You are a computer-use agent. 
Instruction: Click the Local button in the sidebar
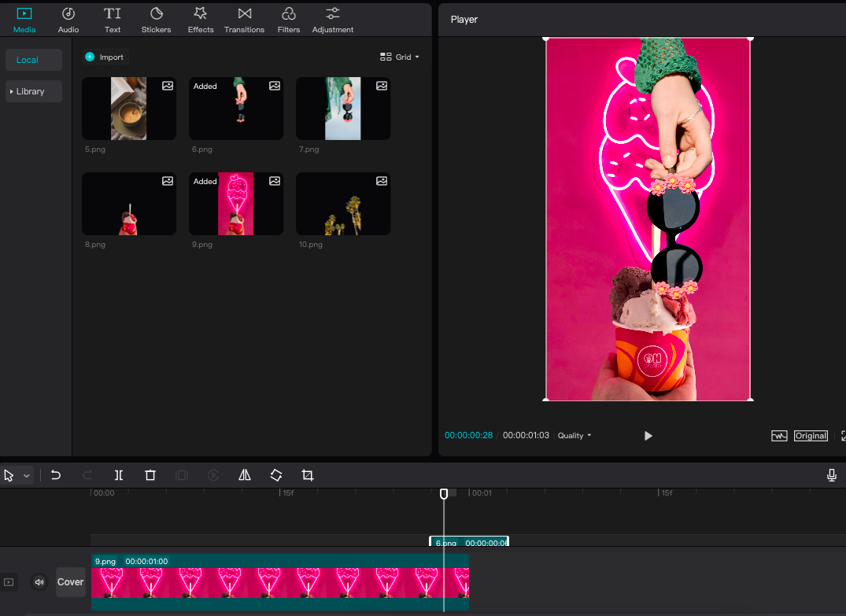click(x=33, y=60)
